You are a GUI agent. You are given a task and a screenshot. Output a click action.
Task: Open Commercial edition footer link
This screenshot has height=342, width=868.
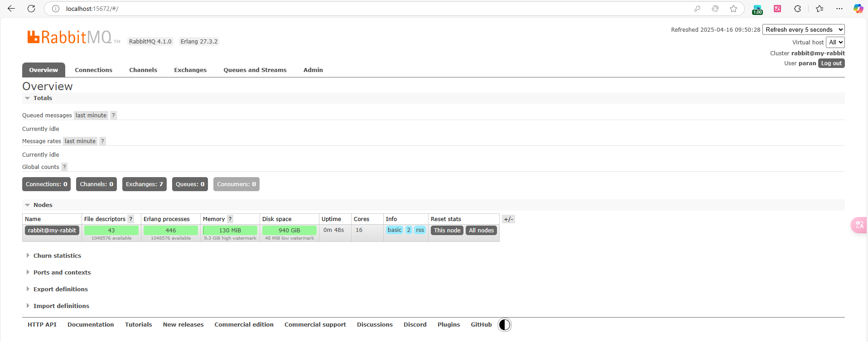pos(244,325)
